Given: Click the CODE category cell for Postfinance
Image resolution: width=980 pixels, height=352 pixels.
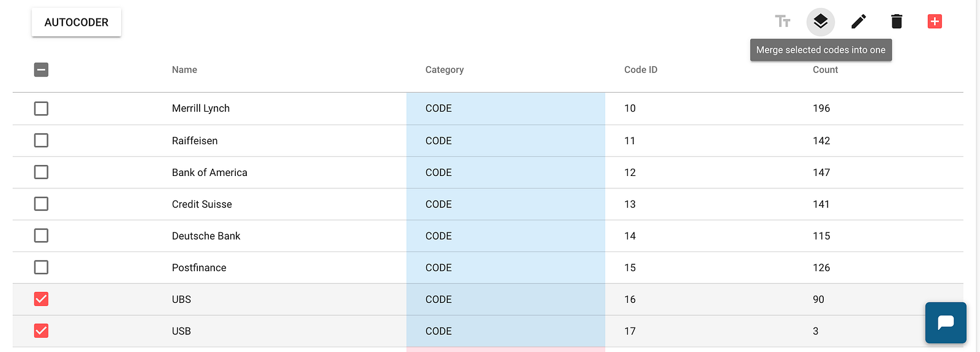Looking at the screenshot, I should point(439,268).
